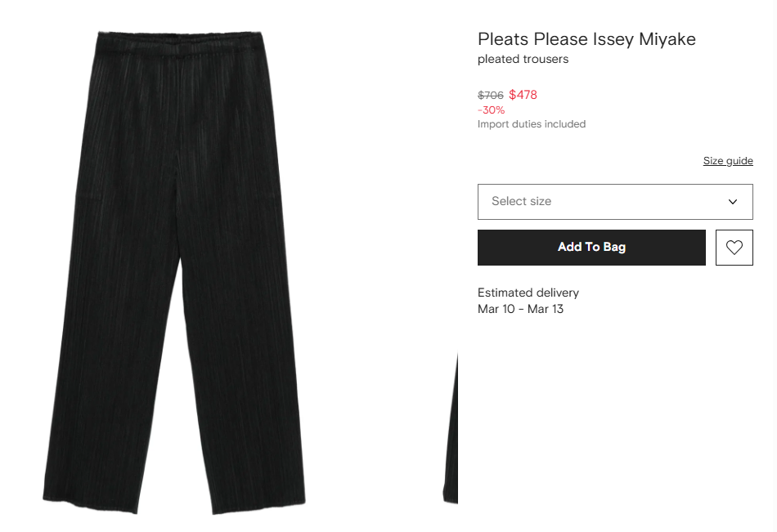Open the Select size dropdown
777x532 pixels.
click(x=614, y=202)
